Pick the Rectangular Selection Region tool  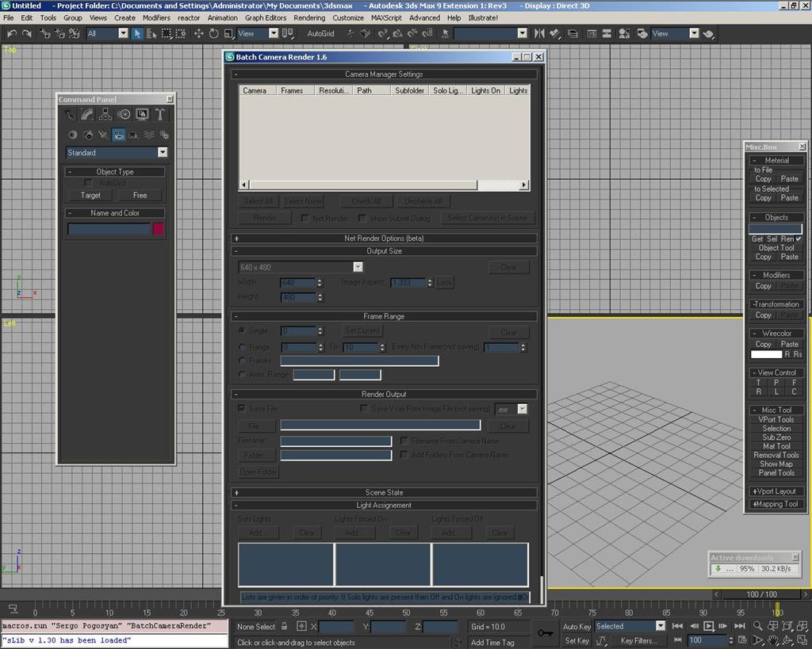coord(167,33)
